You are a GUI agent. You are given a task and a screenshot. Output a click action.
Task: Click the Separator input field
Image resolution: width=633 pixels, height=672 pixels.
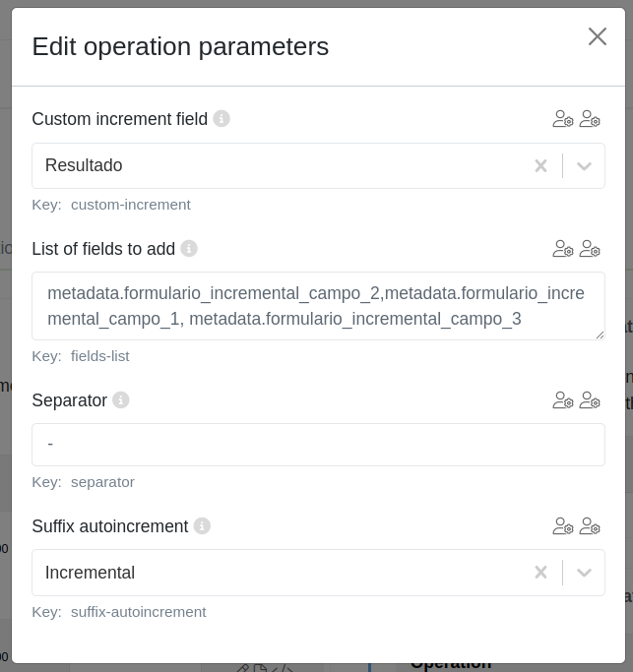tap(317, 445)
